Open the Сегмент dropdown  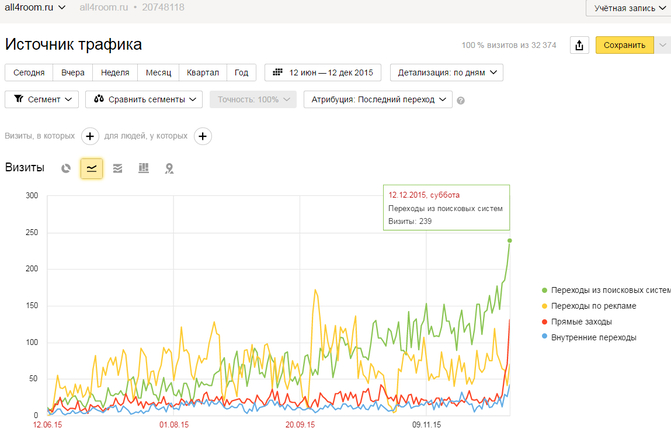point(41,99)
